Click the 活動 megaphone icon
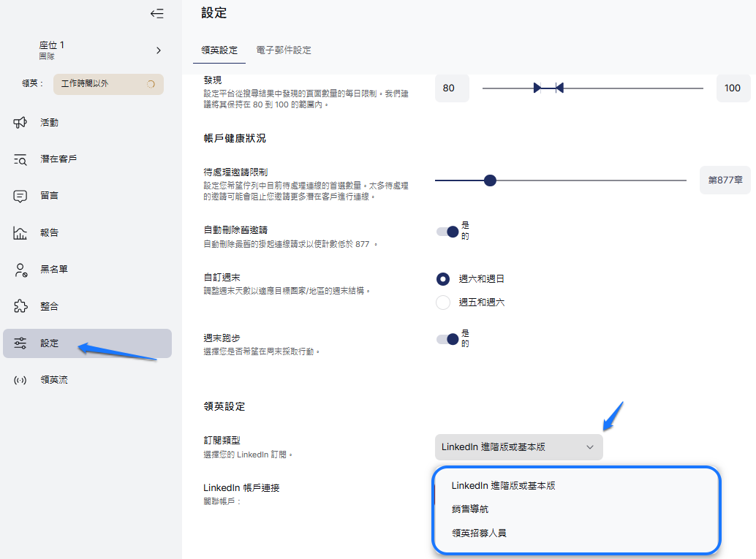Image resolution: width=756 pixels, height=559 pixels. (20, 122)
